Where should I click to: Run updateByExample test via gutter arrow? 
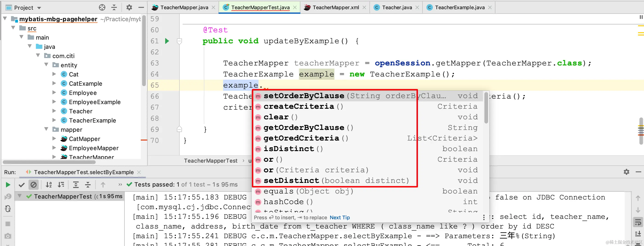pyautogui.click(x=167, y=41)
